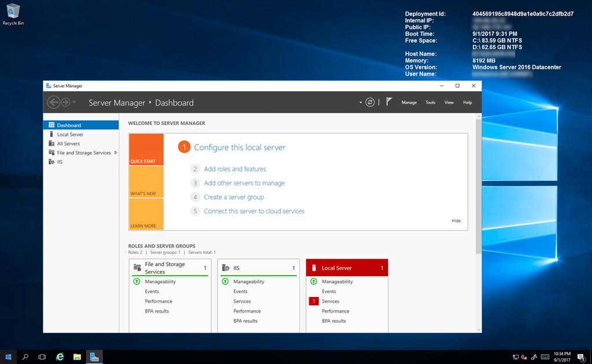Click Create a server group link
Image resolution: width=592 pixels, height=364 pixels.
pyautogui.click(x=234, y=197)
